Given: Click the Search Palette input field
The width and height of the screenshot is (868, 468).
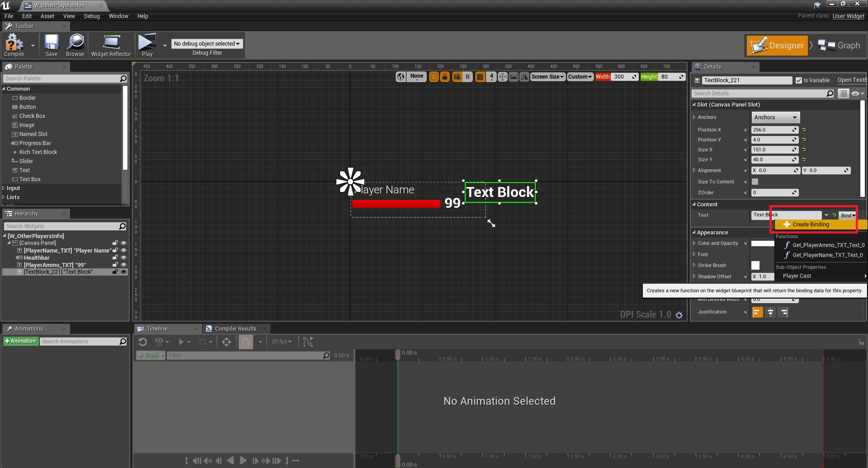Looking at the screenshot, I should click(x=61, y=79).
